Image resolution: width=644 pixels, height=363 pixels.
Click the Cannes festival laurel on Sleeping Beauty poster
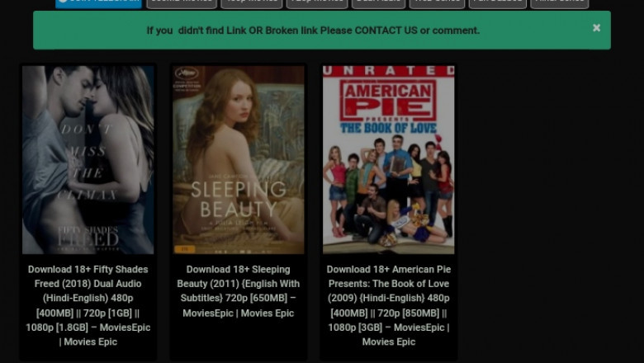pos(186,77)
